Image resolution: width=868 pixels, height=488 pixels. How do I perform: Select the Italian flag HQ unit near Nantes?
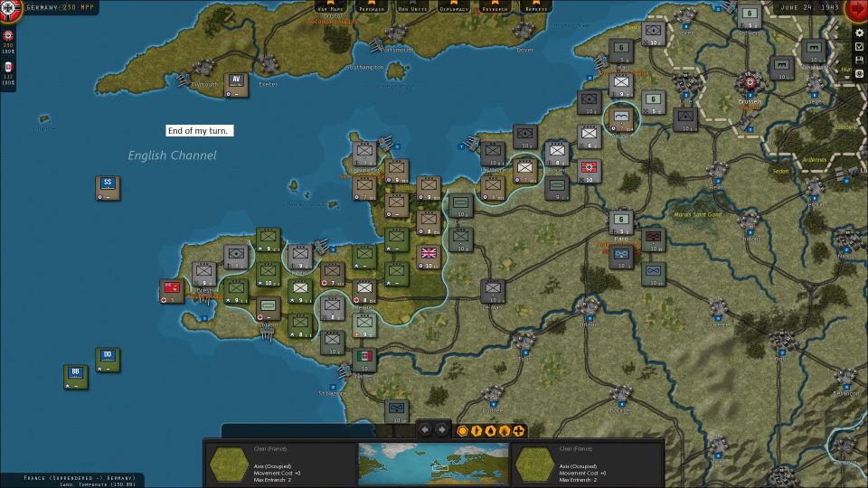(x=364, y=361)
